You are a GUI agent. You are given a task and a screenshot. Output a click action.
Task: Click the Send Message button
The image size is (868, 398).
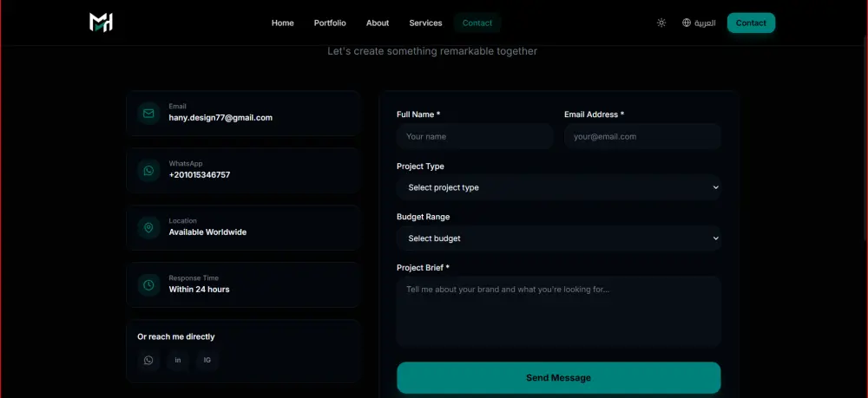[558, 377]
